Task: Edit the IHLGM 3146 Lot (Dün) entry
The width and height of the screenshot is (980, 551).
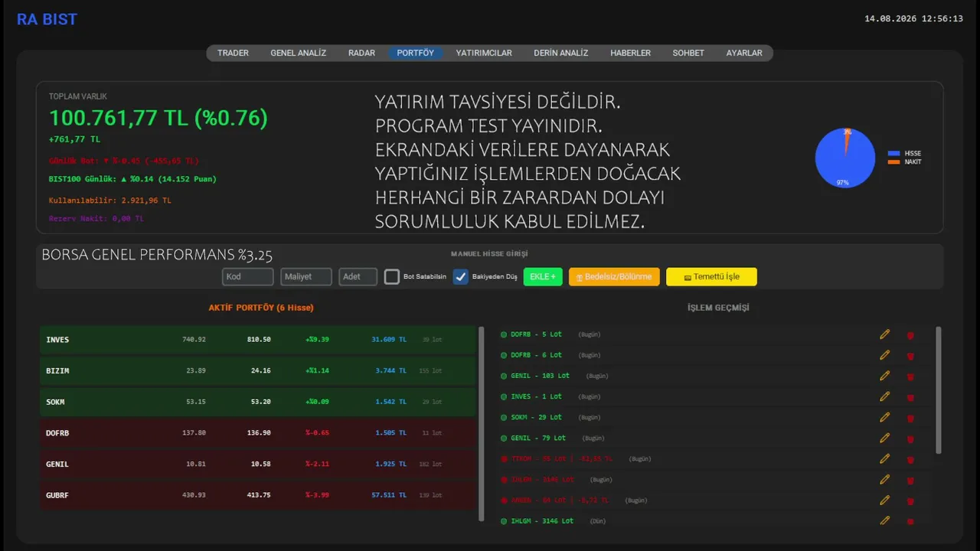Action: [884, 520]
